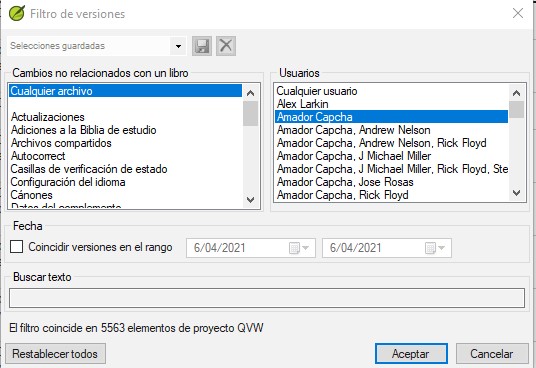The width and height of the screenshot is (536, 368).
Task: Open the second date picker calendar dropdown
Action: 435,248
